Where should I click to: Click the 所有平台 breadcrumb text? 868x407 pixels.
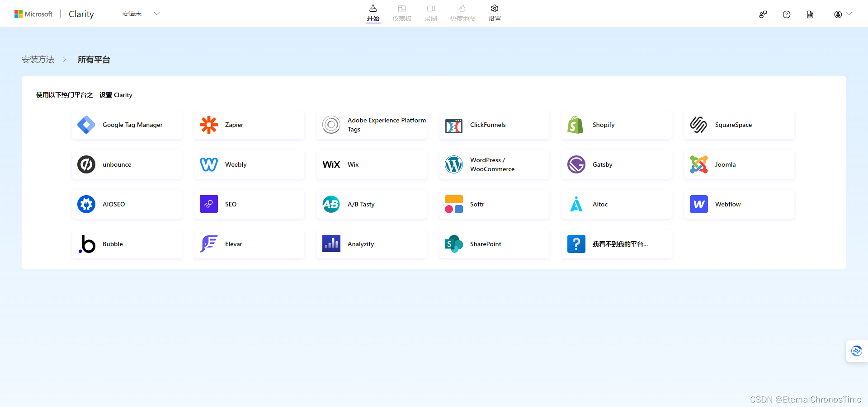coord(94,60)
